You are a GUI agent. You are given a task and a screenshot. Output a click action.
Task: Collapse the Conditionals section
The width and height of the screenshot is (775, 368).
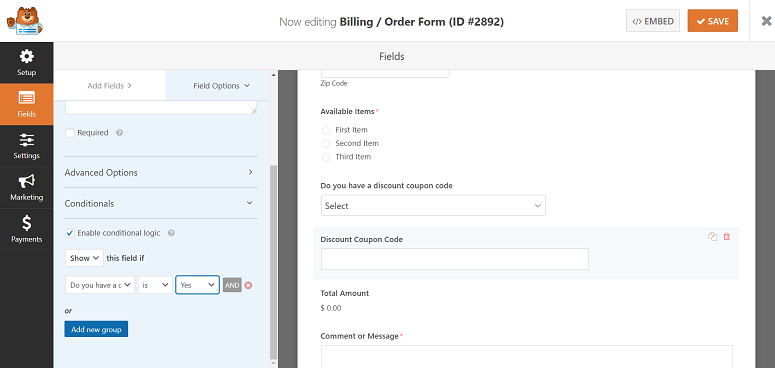pyautogui.click(x=161, y=204)
